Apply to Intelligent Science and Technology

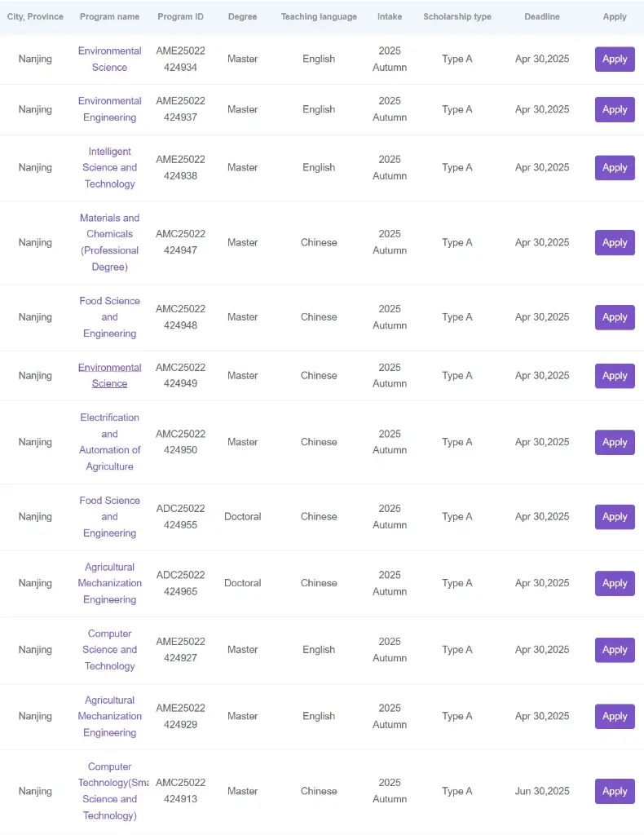click(614, 168)
